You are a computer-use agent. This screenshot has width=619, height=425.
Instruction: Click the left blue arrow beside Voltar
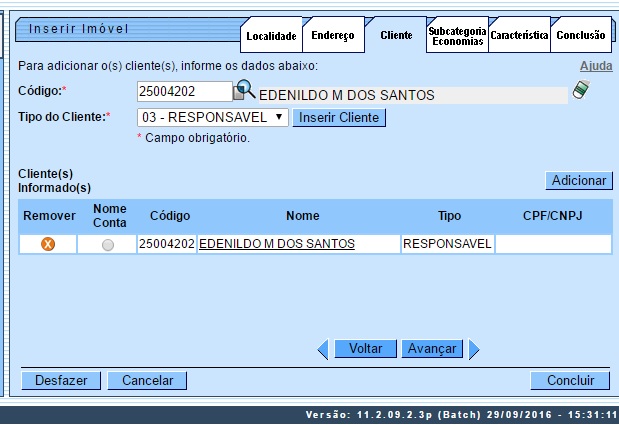pos(322,349)
